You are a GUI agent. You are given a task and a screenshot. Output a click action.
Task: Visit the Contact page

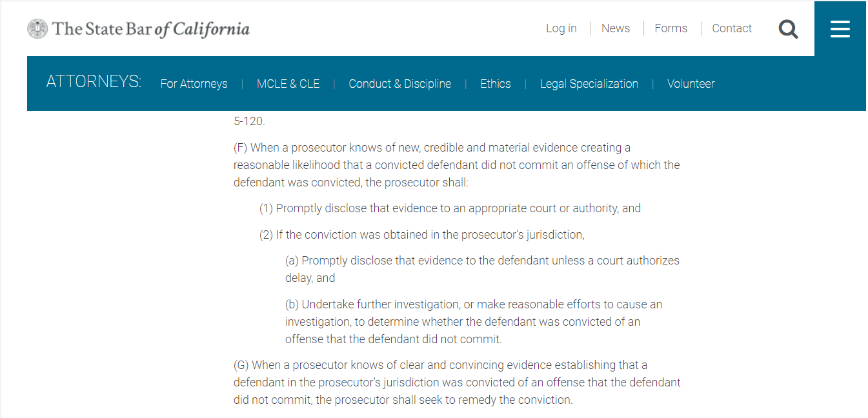(x=732, y=28)
